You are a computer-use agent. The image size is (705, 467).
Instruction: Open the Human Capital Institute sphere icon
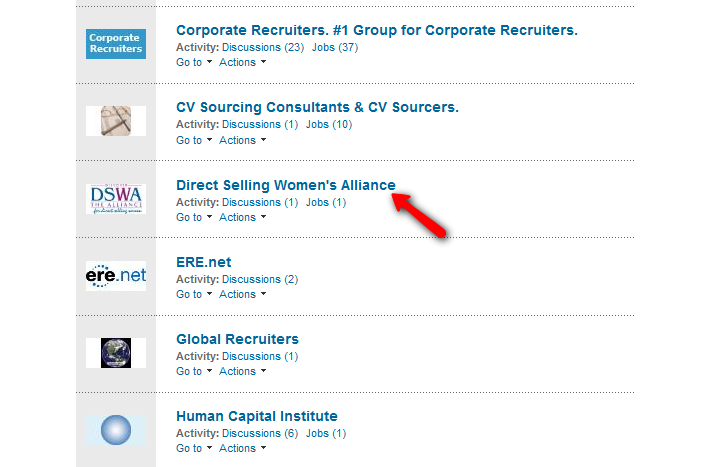[x=116, y=430]
